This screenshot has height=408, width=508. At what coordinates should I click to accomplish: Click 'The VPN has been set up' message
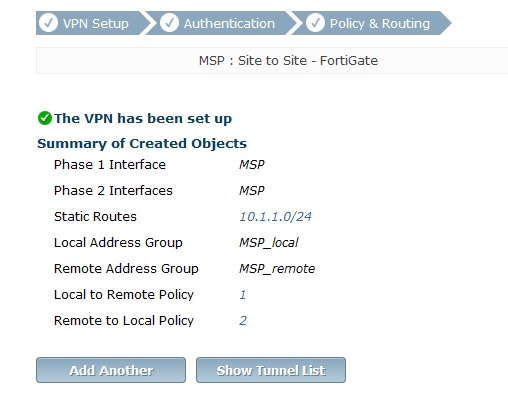coord(143,118)
